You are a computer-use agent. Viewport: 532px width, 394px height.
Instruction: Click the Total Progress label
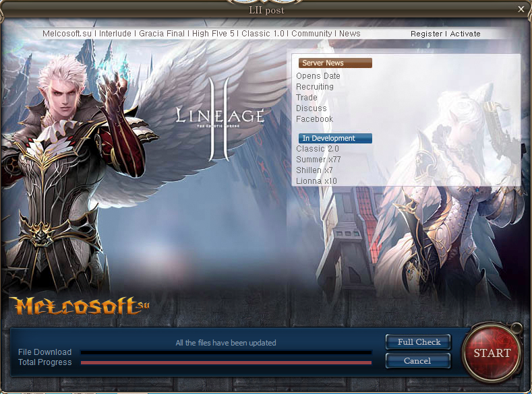45,362
